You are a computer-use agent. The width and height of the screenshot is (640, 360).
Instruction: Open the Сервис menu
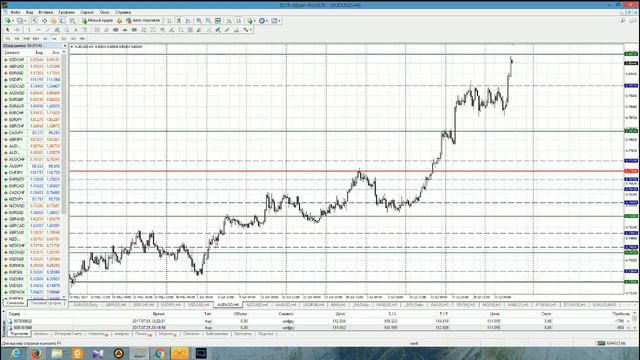[x=87, y=12]
